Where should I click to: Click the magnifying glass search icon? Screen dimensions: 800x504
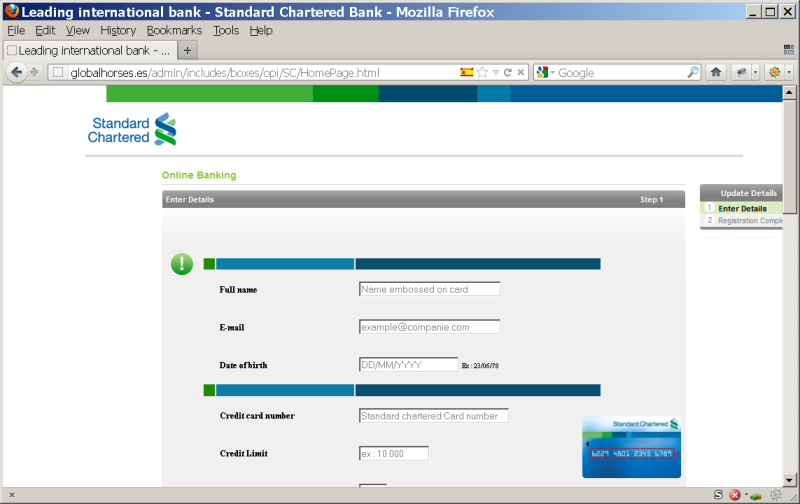coord(692,72)
